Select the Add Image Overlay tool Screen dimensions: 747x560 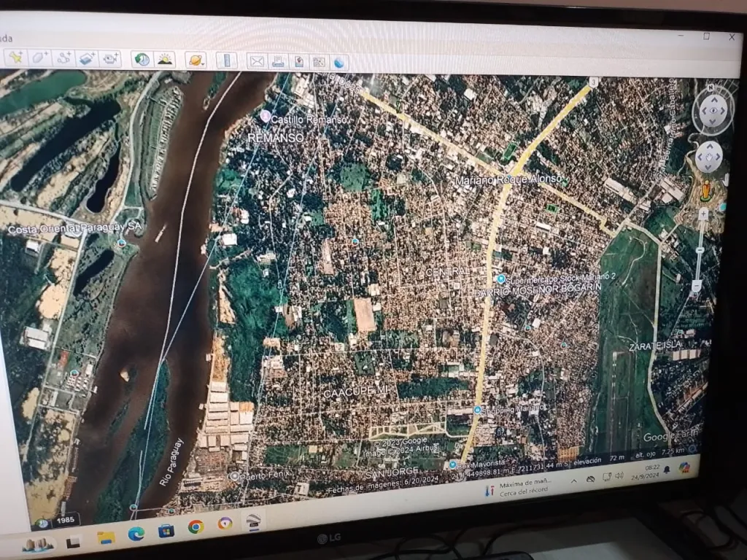click(x=88, y=58)
